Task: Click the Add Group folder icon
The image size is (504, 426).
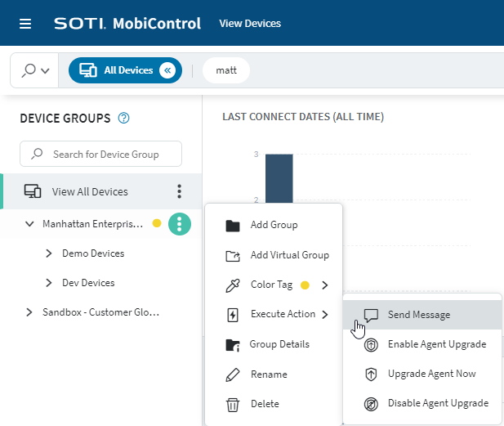Action: coord(233,226)
